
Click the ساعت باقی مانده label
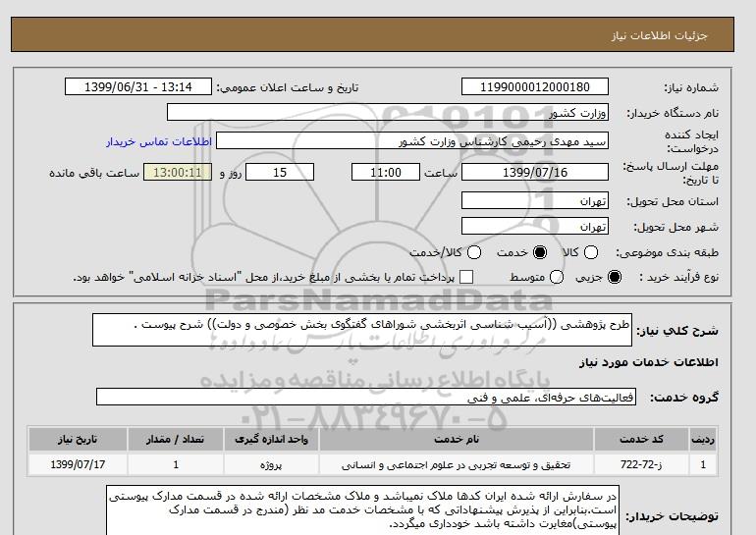[x=94, y=173]
